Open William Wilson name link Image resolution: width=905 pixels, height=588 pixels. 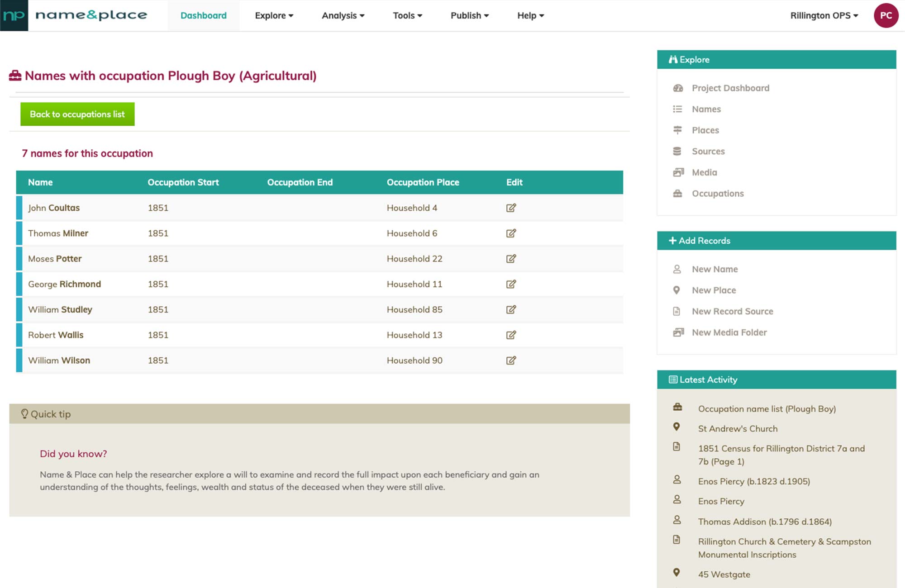(x=59, y=360)
